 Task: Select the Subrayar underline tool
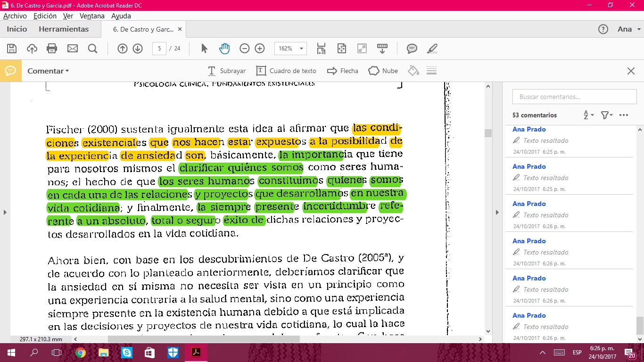[x=227, y=71]
